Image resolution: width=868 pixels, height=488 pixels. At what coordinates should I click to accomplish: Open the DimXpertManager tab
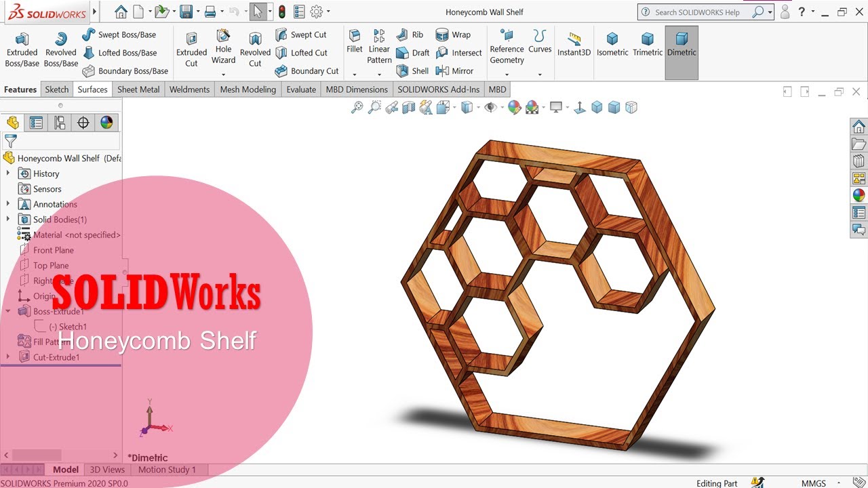tap(83, 122)
